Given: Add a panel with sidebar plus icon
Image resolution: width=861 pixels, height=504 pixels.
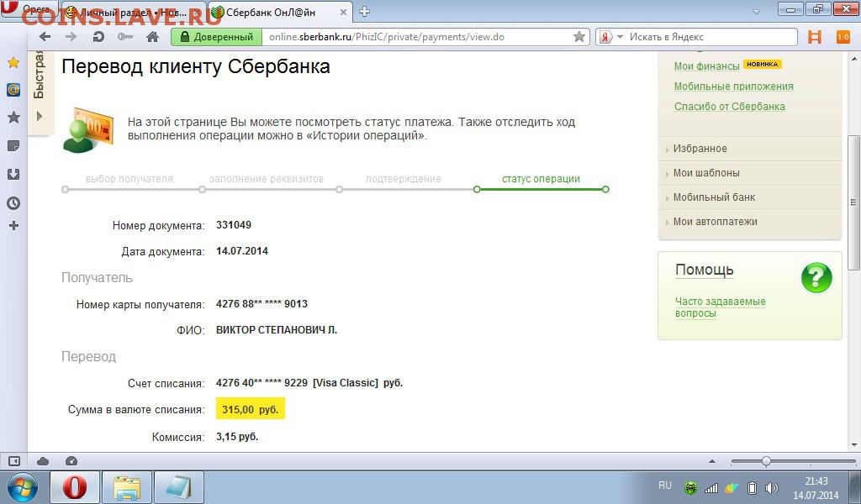Looking at the screenshot, I should tap(13, 225).
